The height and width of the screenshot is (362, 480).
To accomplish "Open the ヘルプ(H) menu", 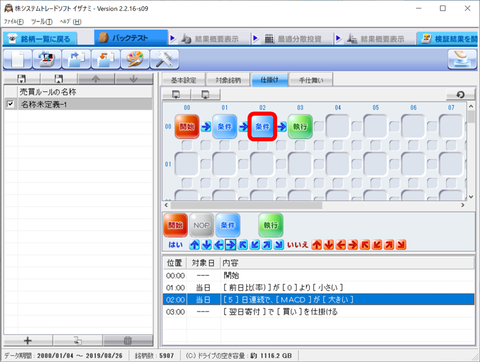I will click(x=70, y=22).
